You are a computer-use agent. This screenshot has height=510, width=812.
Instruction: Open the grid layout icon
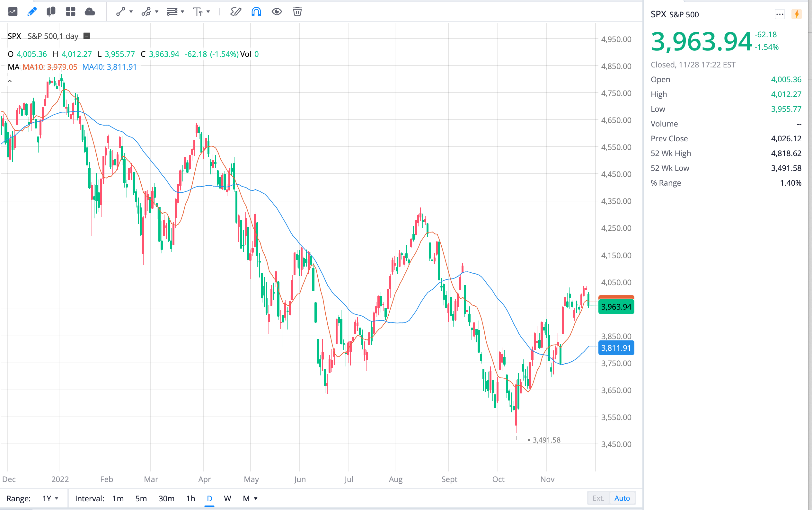click(70, 12)
